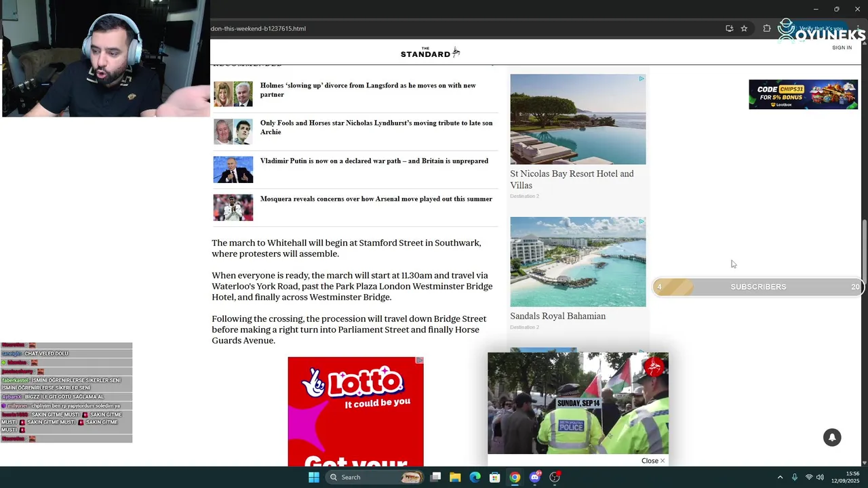
Task: Open the Windows Start menu
Action: [x=313, y=477]
